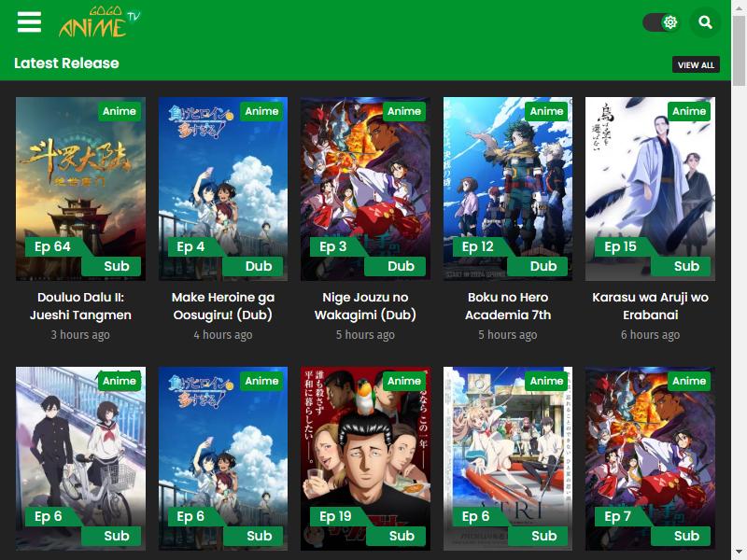Open the search magnifier icon
The height and width of the screenshot is (560, 747).
coord(705,22)
